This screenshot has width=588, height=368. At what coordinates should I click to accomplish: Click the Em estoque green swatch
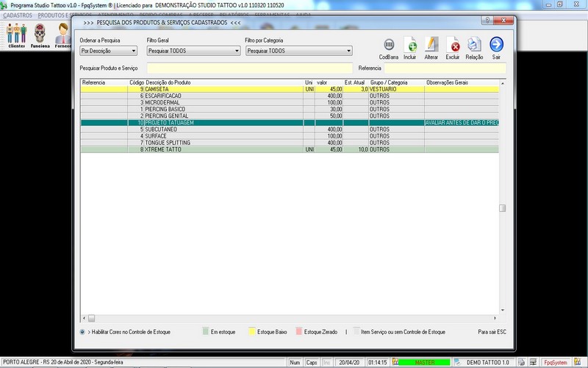click(x=206, y=331)
